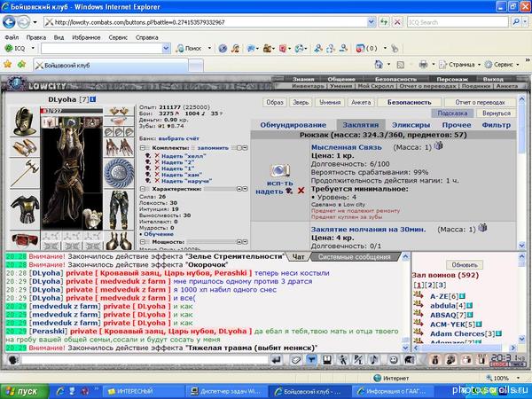The width and height of the screenshot is (532, 399).
Task: Click the knight helmet chat icon
Action: [409, 360]
